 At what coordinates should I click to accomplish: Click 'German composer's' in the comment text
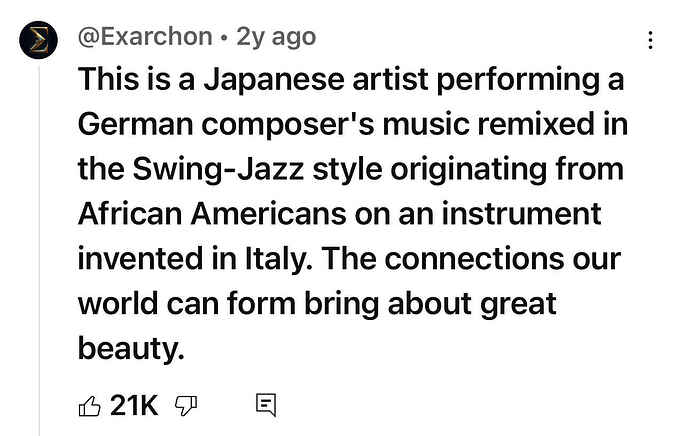click(226, 125)
